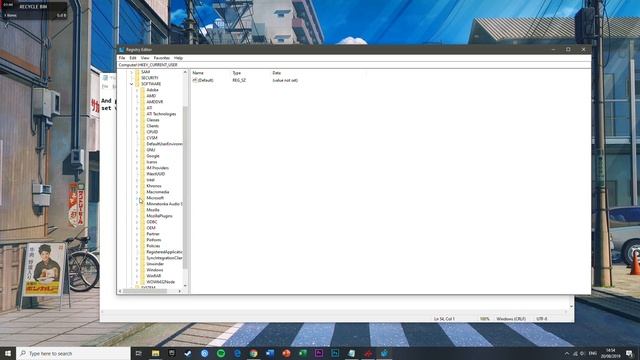Expand the Microsoft key

pos(137,198)
